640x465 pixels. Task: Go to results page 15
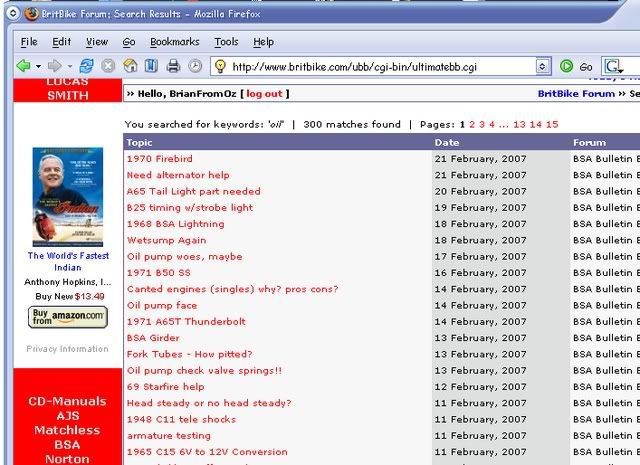tap(552, 125)
